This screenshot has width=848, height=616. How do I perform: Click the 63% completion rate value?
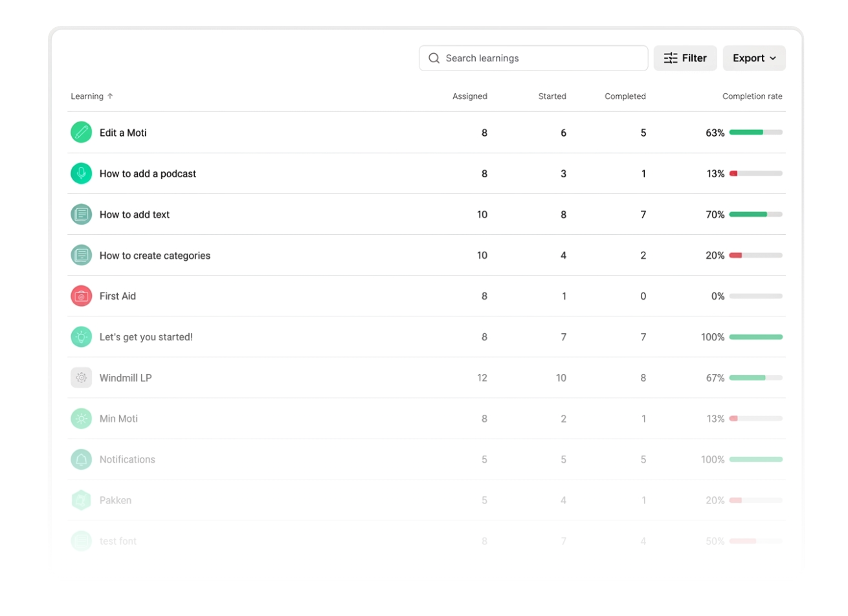pyautogui.click(x=715, y=133)
